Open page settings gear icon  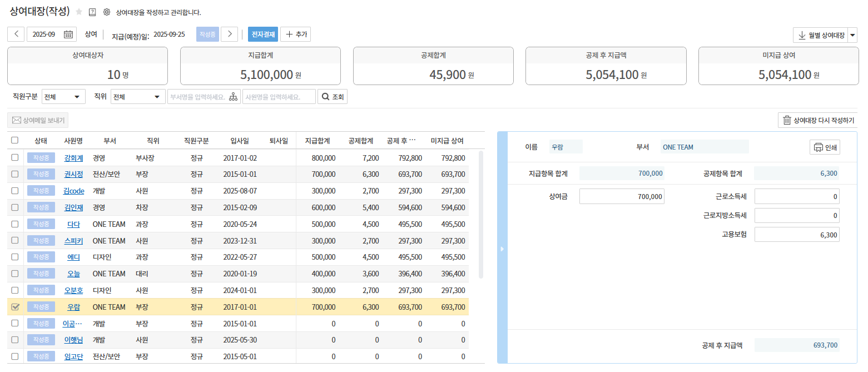(107, 12)
